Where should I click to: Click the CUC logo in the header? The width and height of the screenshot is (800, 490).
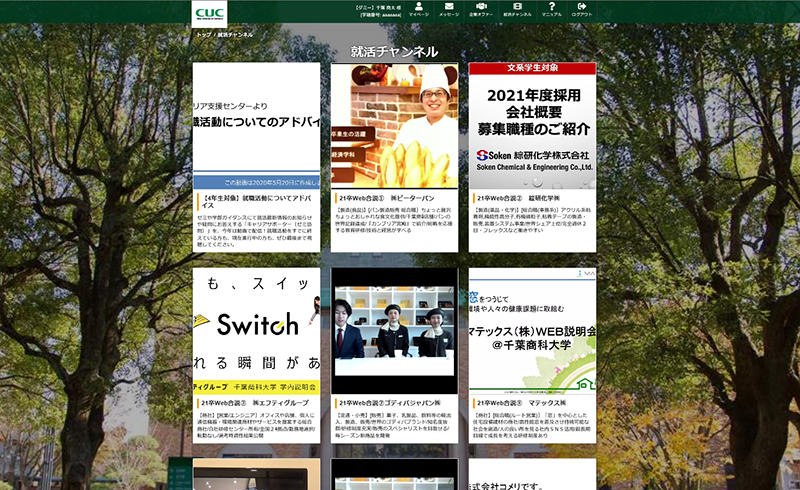pyautogui.click(x=210, y=13)
